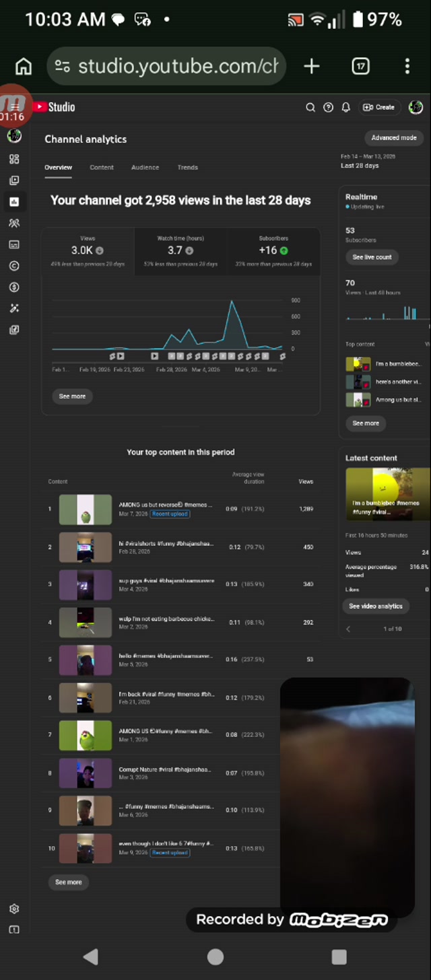
Task: Open the help question mark icon
Action: (328, 107)
